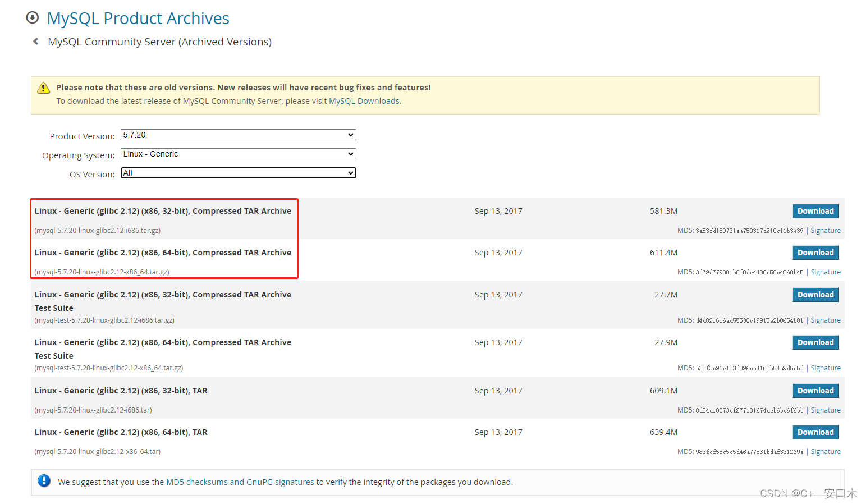Viewport: 866px width, 504px height.
Task: Open the MD5 checksums and GnuPG signatures link
Action: pyautogui.click(x=240, y=482)
